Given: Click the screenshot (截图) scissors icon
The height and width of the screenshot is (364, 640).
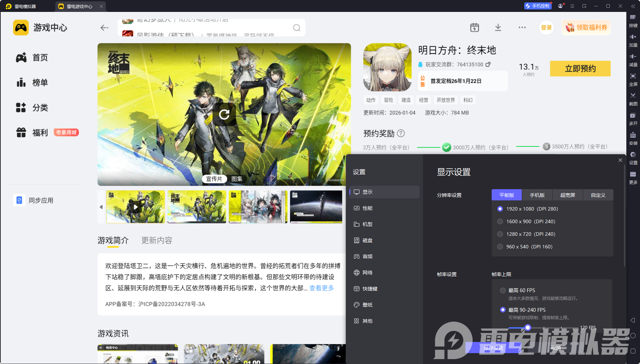Looking at the screenshot, I should coord(633,96).
